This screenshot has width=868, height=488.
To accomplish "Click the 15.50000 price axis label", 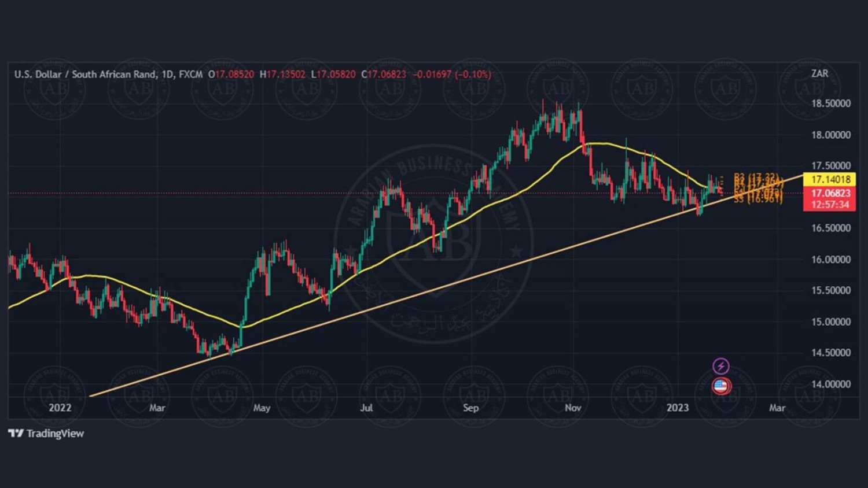I will [x=831, y=290].
